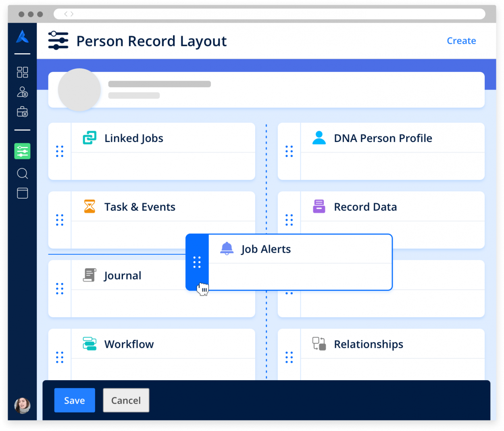The height and width of the screenshot is (431, 504).
Task: Click the Workflow diagram icon
Action: [89, 344]
